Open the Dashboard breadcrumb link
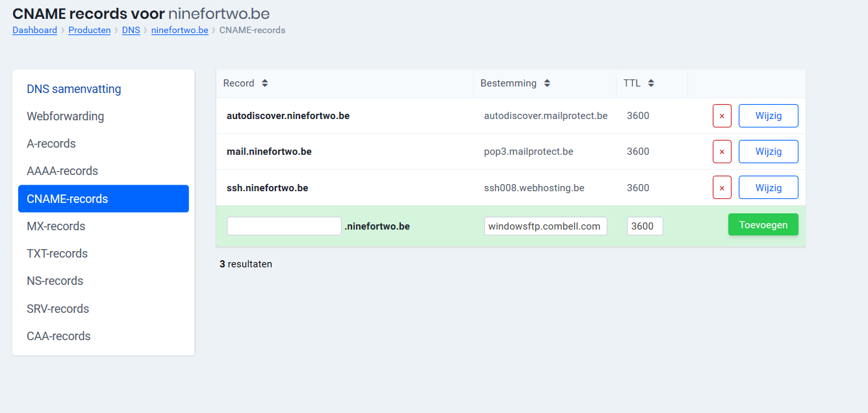This screenshot has width=868, height=413. pyautogui.click(x=34, y=30)
